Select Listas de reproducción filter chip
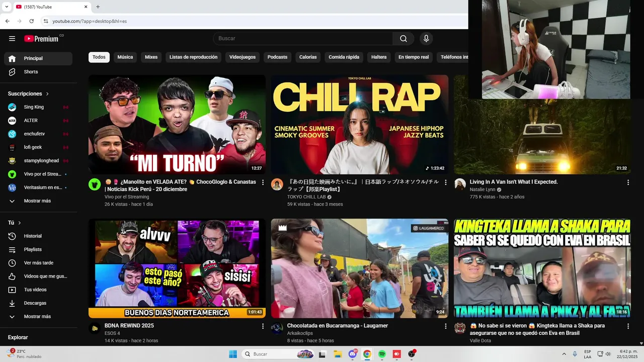The image size is (644, 362). (194, 57)
